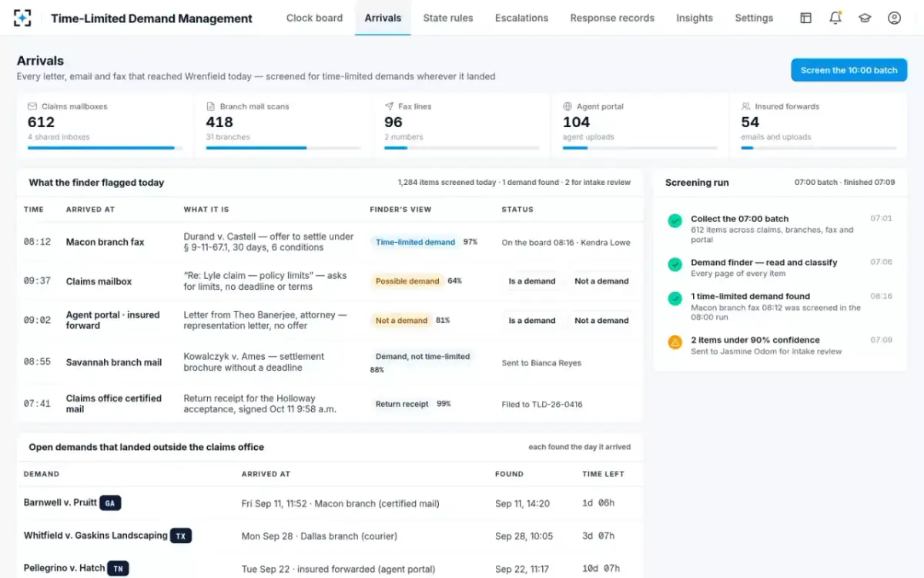Click the check icon for Demand finder step
Viewport: 924px width, 578px height.
(675, 264)
